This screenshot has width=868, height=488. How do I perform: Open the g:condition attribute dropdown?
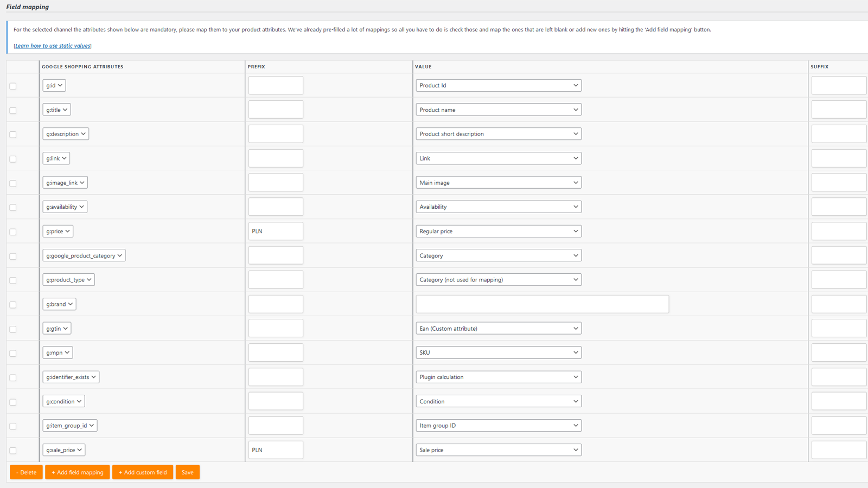coord(64,401)
